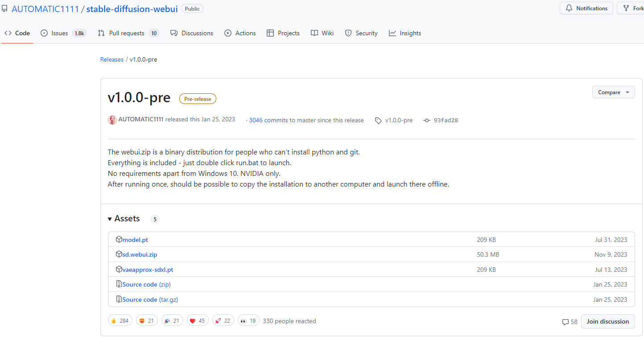The height and width of the screenshot is (337, 644).
Task: Click the file icon of Source code (tar.gz)
Action: pos(119,299)
